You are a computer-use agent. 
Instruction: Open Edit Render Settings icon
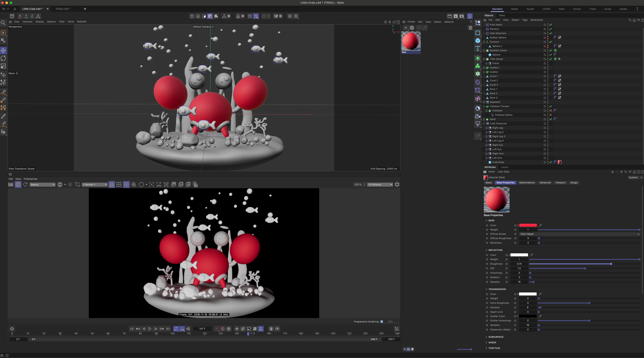tap(462, 16)
